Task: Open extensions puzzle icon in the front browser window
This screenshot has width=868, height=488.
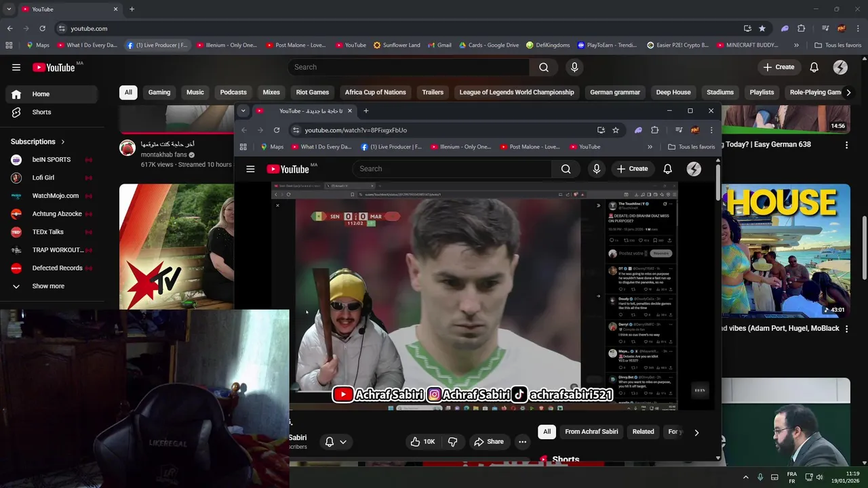Action: coord(655,130)
